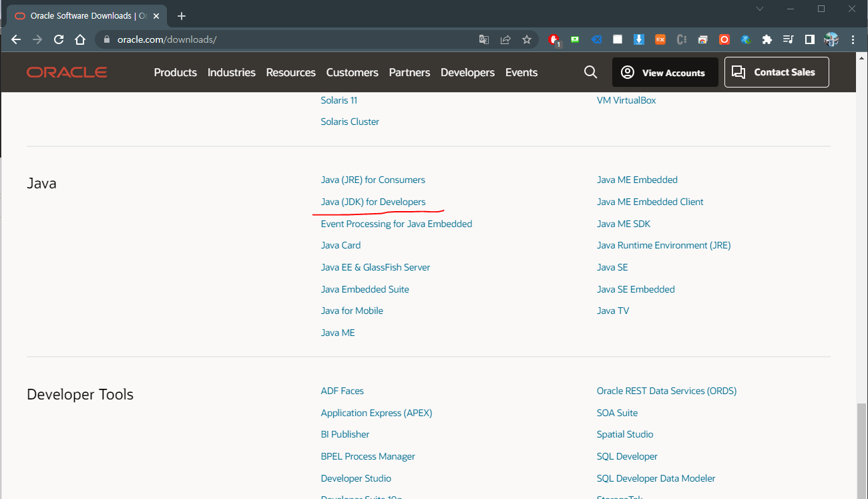Go back with the browser back arrow
Viewport: 868px width, 499px height.
[x=17, y=39]
